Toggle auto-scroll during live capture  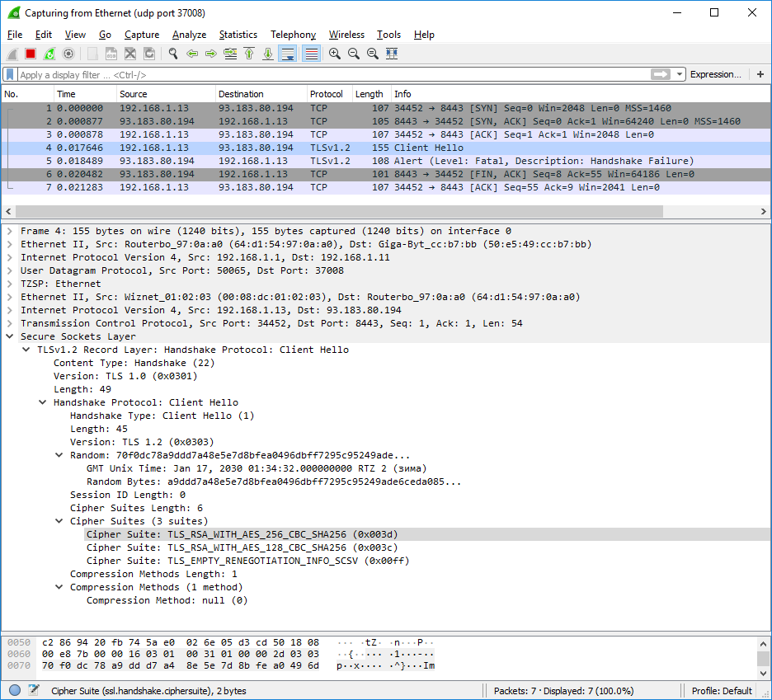point(288,54)
